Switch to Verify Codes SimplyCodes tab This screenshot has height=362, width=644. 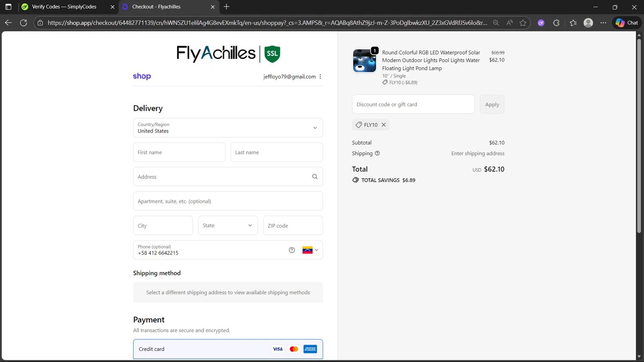click(x=64, y=7)
